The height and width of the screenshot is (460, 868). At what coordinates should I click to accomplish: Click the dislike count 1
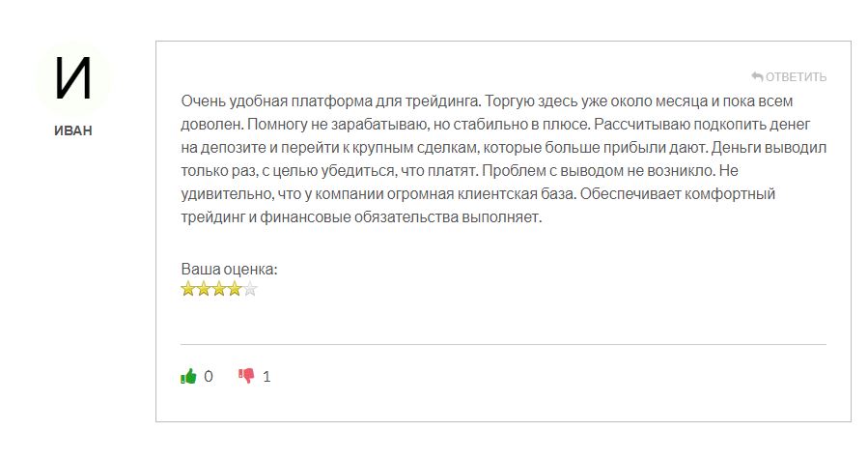click(x=266, y=377)
